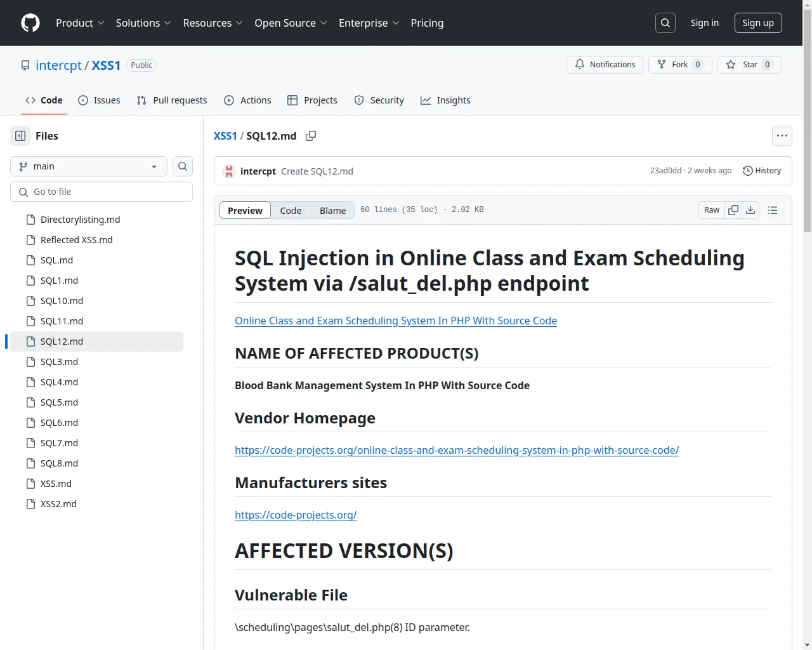812x650 pixels.
Task: Star the XSS1 repository
Action: pyautogui.click(x=750, y=65)
